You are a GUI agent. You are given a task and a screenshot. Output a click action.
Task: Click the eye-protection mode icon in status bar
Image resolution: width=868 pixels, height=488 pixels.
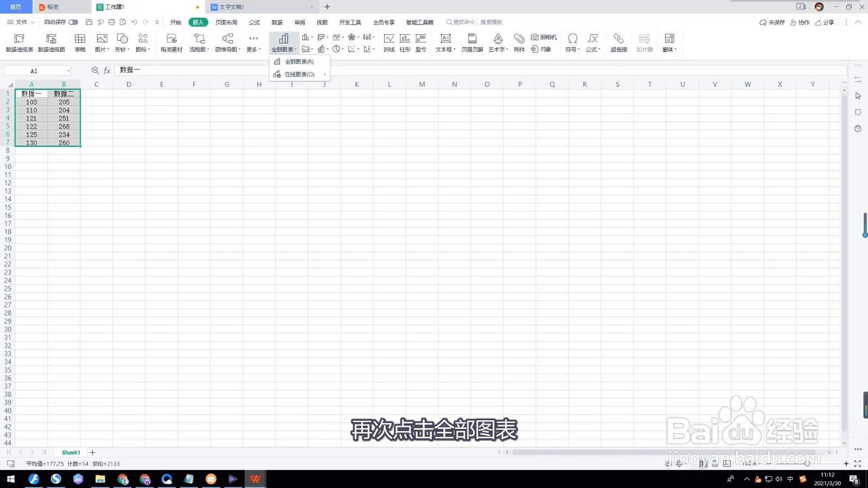(x=668, y=464)
